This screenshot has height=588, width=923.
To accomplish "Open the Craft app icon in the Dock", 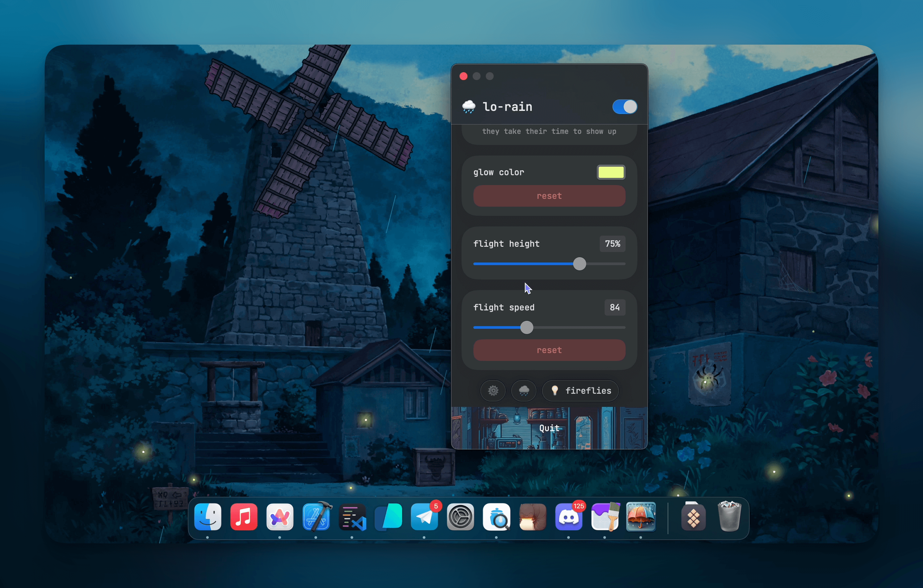I will 280,517.
